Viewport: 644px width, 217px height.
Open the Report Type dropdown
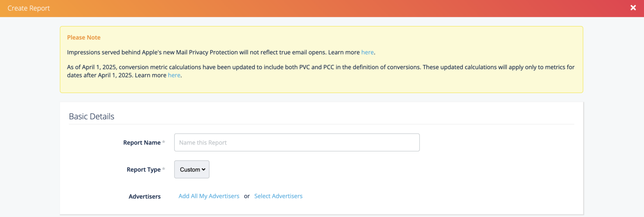(x=192, y=170)
